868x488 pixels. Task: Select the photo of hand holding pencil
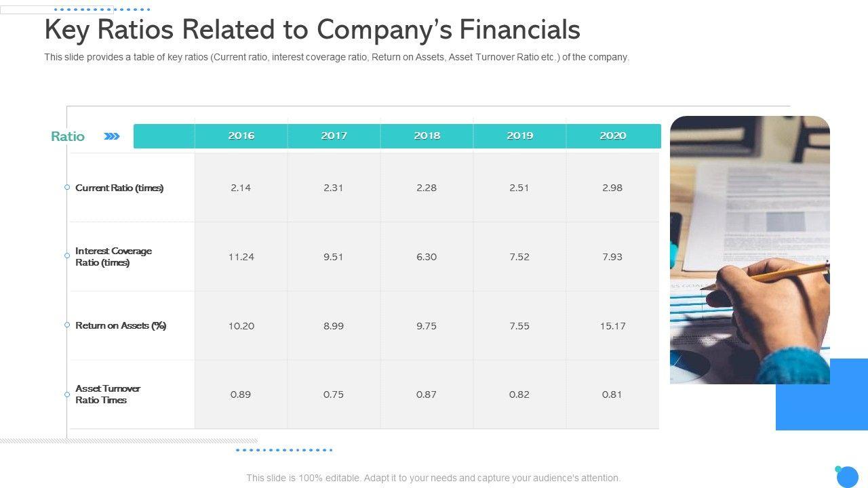[x=749, y=249]
